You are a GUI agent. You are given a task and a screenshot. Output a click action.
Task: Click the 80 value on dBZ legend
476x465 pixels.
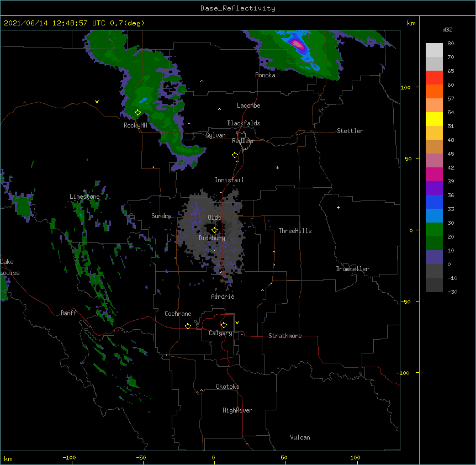click(x=451, y=44)
